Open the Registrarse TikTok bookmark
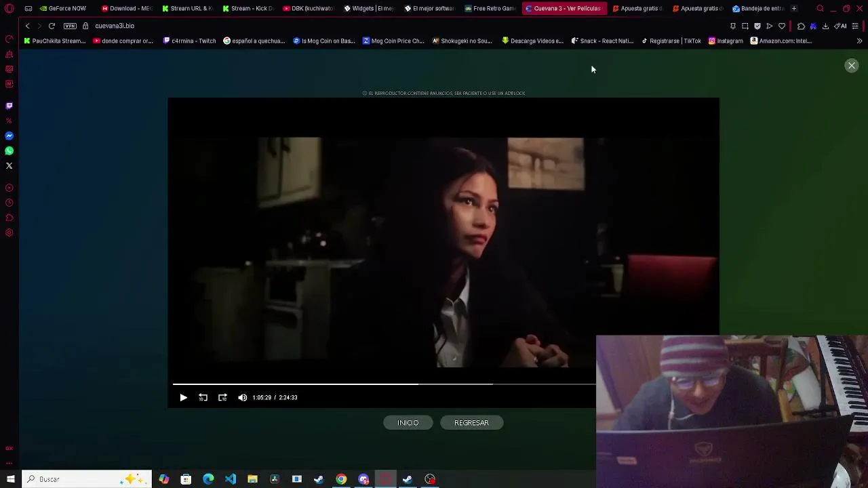Image resolution: width=868 pixels, height=488 pixels. pyautogui.click(x=671, y=41)
